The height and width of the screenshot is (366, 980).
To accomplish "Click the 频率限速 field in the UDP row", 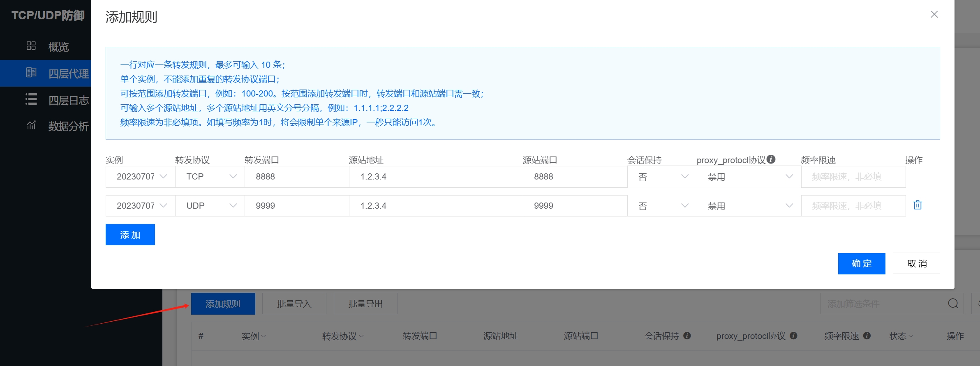I will (x=853, y=206).
